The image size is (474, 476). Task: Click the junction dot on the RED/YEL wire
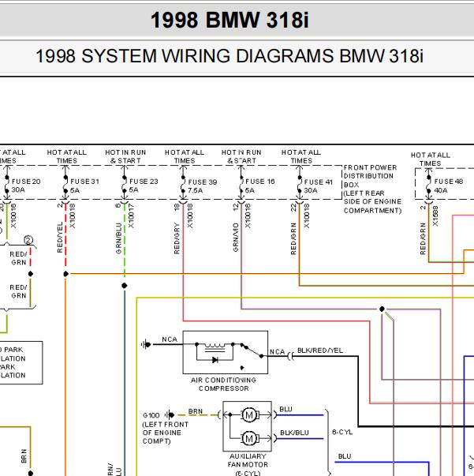coord(65,274)
